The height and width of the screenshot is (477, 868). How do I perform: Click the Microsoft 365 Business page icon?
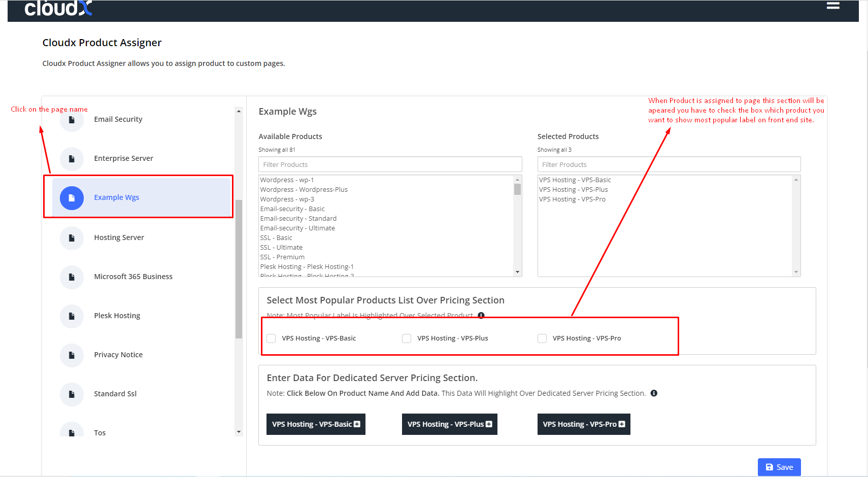click(72, 277)
